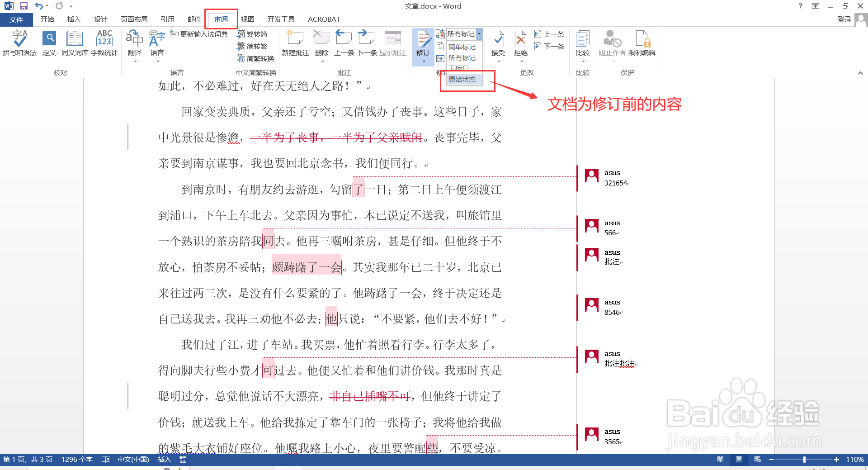The width and height of the screenshot is (868, 470).
Task: Click Update IME Dictionary (更新输入法词典)
Action: (x=199, y=34)
